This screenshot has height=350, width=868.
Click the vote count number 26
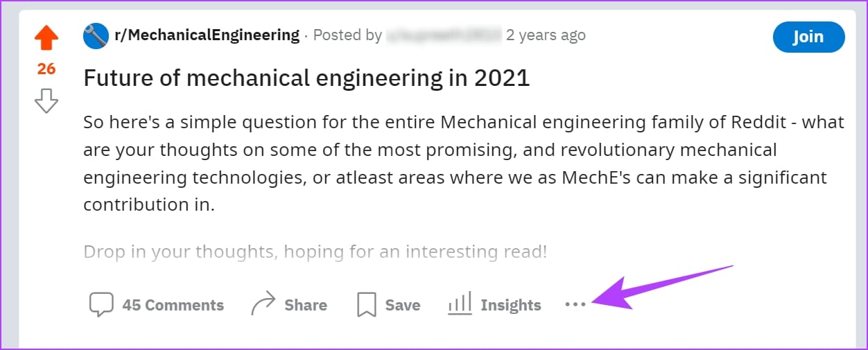click(x=46, y=69)
